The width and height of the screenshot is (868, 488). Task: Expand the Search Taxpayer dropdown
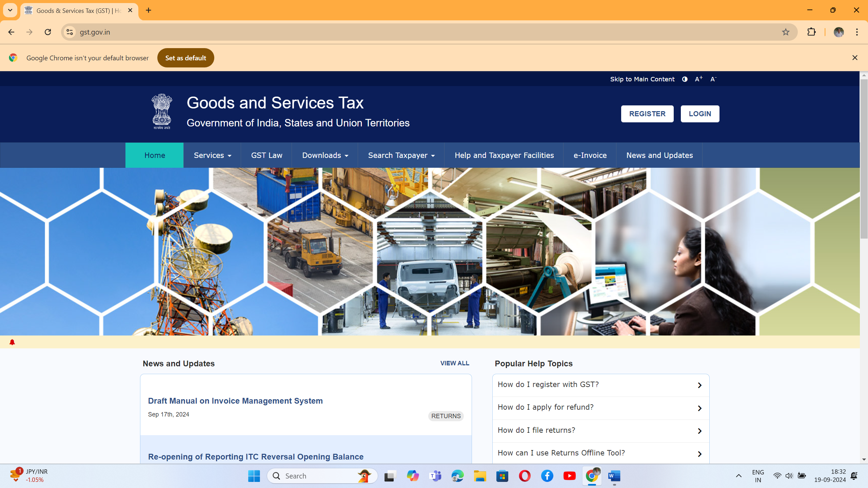401,155
